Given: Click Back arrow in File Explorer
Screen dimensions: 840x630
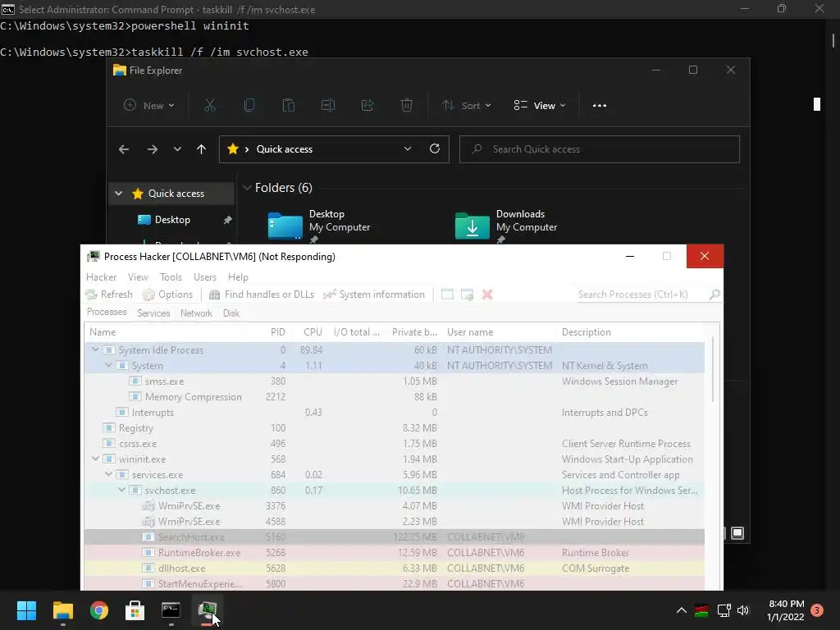Looking at the screenshot, I should [124, 149].
